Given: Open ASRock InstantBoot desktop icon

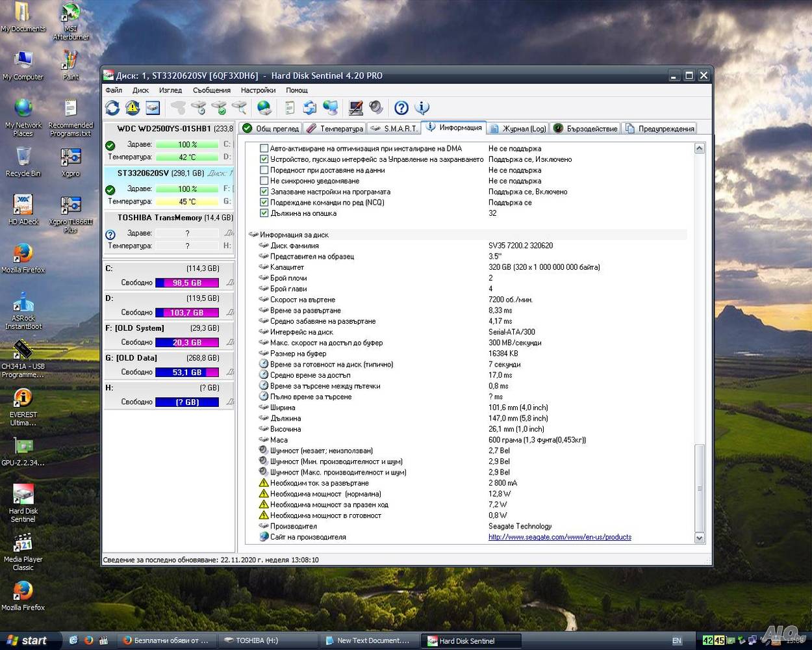Looking at the screenshot, I should pyautogui.click(x=23, y=311).
